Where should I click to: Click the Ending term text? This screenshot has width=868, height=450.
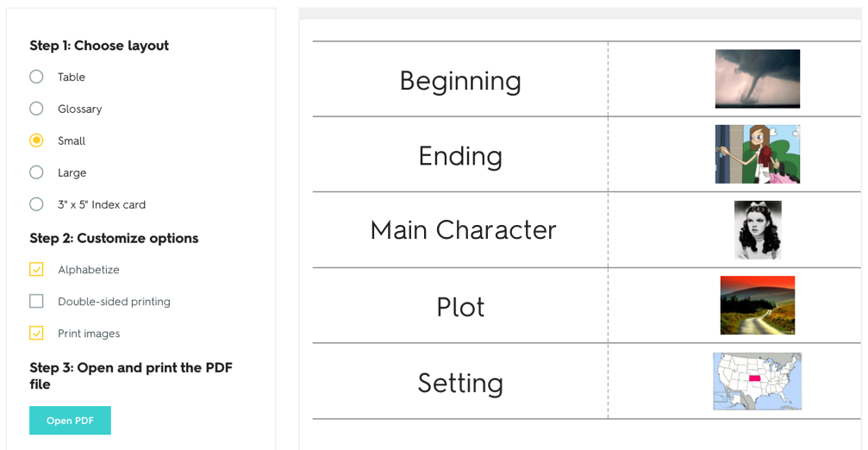pos(460,157)
